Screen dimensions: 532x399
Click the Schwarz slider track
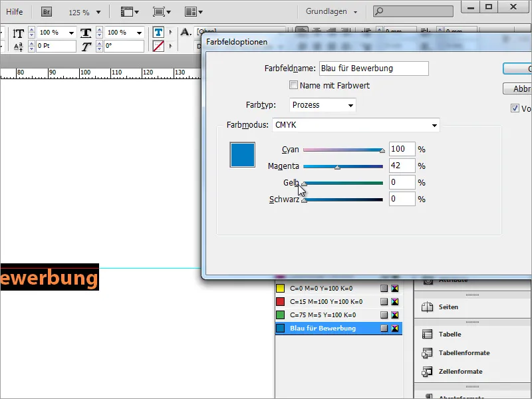pos(343,199)
